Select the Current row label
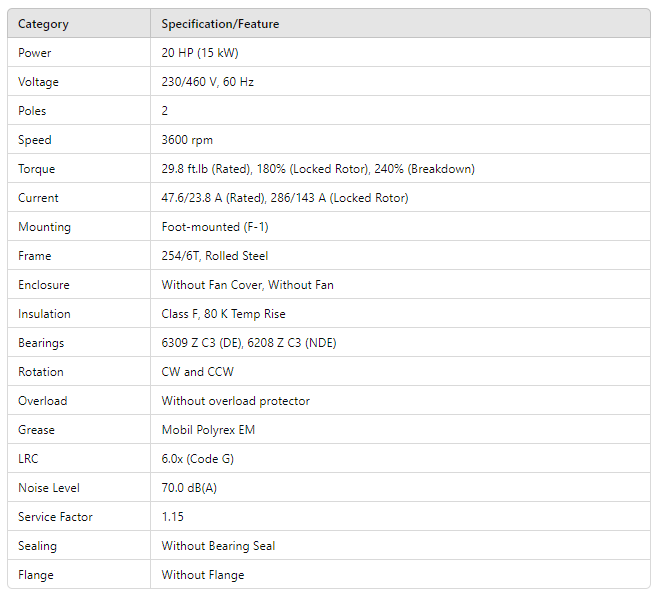The height and width of the screenshot is (595, 662). (x=38, y=198)
